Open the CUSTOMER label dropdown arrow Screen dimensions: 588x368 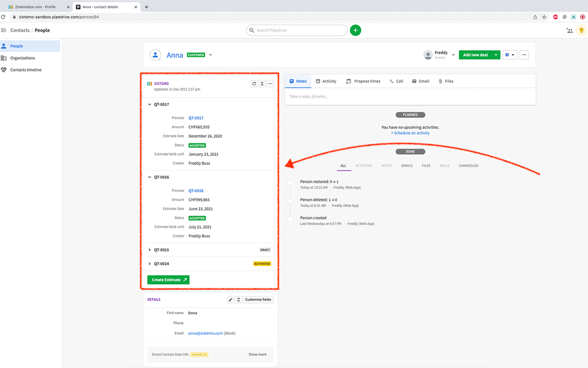click(211, 55)
